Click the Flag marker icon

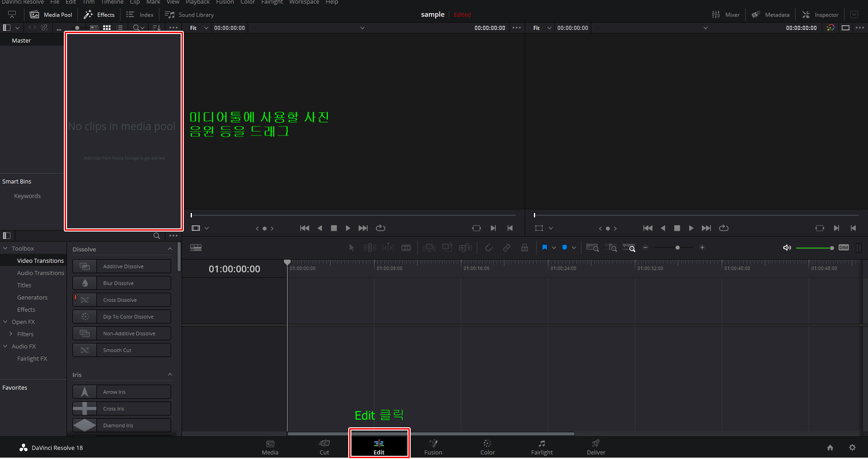(545, 247)
